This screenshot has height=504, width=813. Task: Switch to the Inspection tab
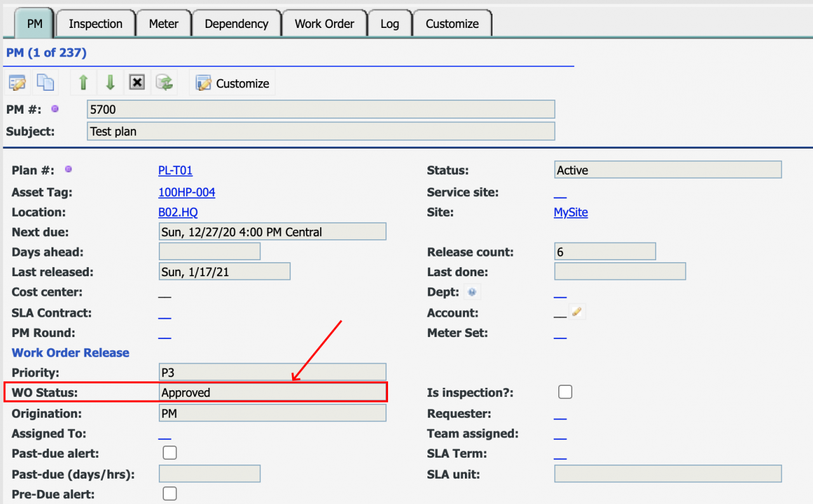click(x=95, y=24)
